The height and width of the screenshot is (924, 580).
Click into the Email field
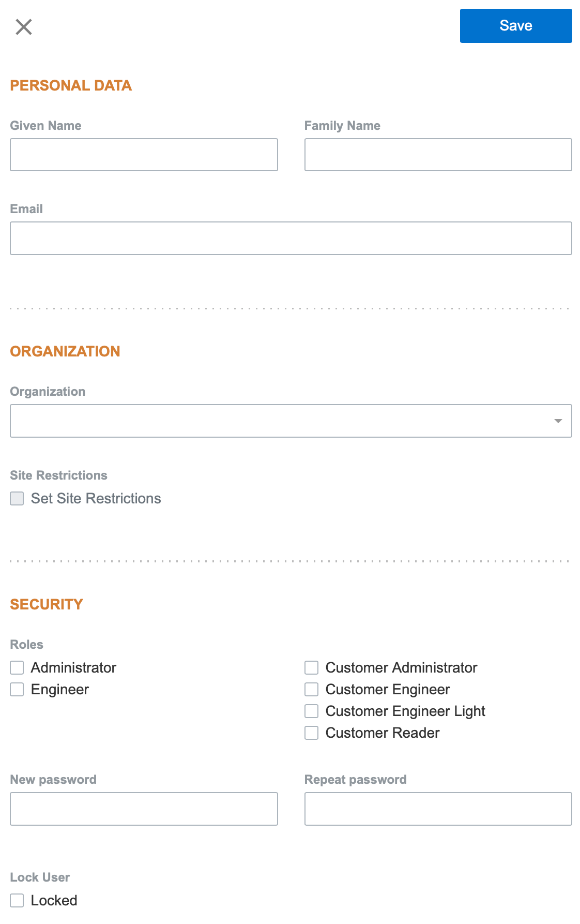point(291,239)
